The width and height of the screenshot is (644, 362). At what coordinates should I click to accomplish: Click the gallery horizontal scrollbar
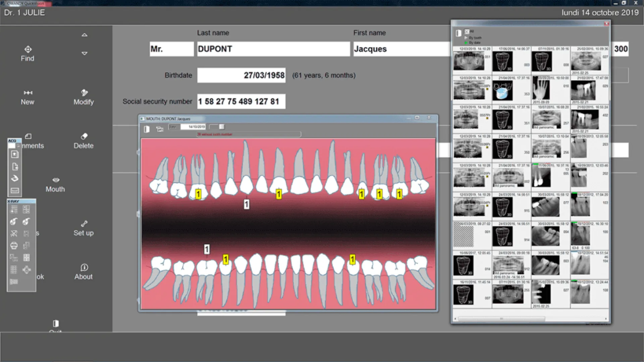tap(501, 319)
